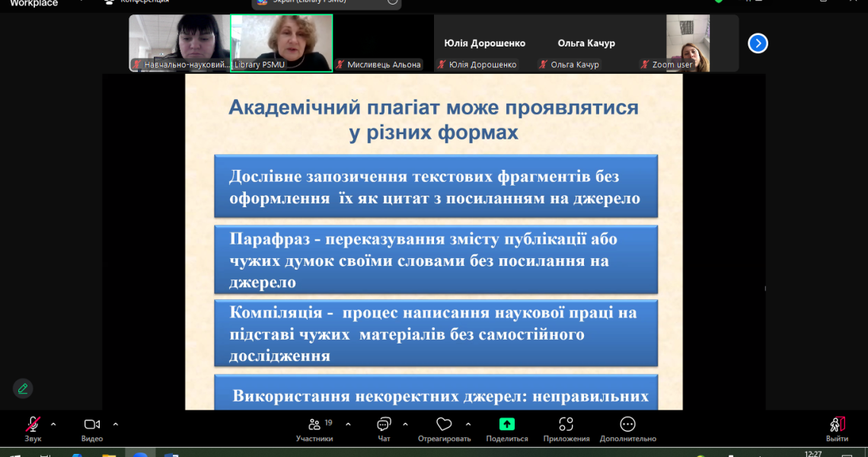Expand the caret next to Участники

point(348,425)
